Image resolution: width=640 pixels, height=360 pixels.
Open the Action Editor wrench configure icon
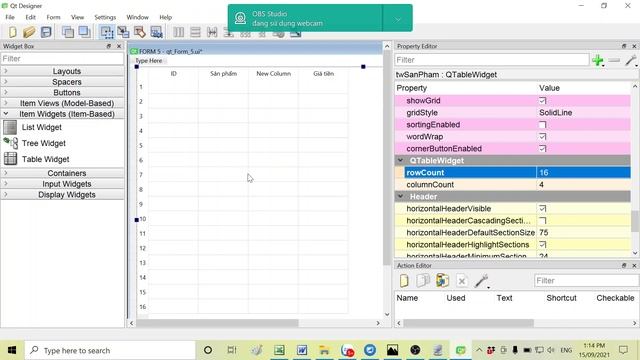[482, 281]
